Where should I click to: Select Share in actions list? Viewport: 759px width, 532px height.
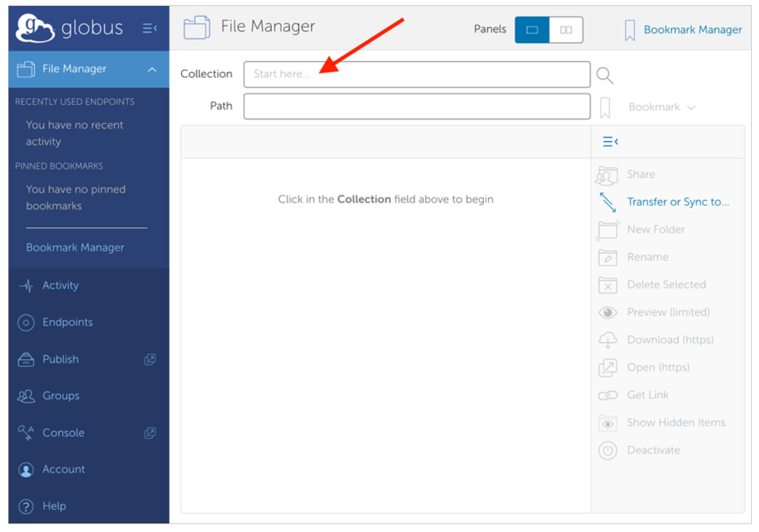point(641,174)
